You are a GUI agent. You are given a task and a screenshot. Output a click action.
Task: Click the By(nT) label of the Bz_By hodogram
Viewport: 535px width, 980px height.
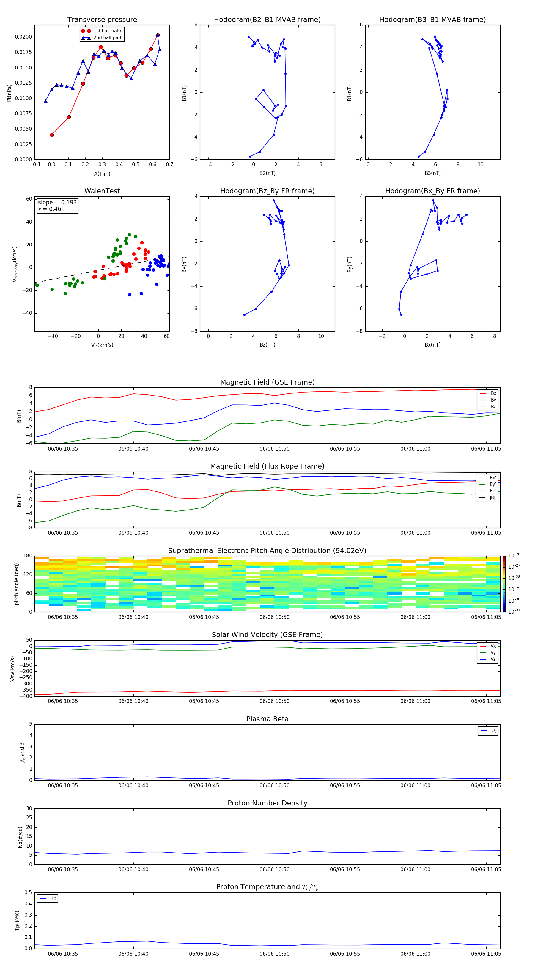[184, 264]
